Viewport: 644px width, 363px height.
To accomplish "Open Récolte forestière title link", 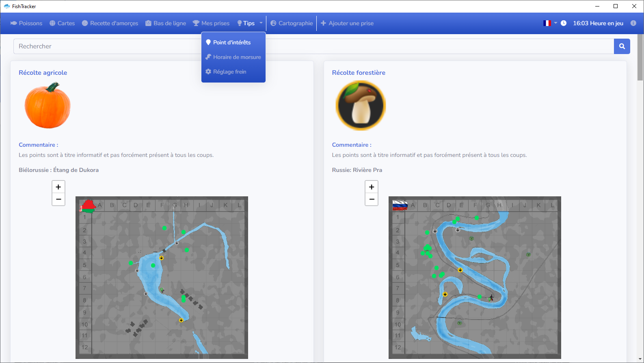I will point(359,72).
